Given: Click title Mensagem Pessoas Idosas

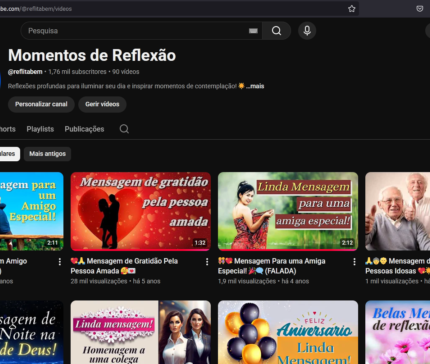Looking at the screenshot, I should tap(397, 266).
